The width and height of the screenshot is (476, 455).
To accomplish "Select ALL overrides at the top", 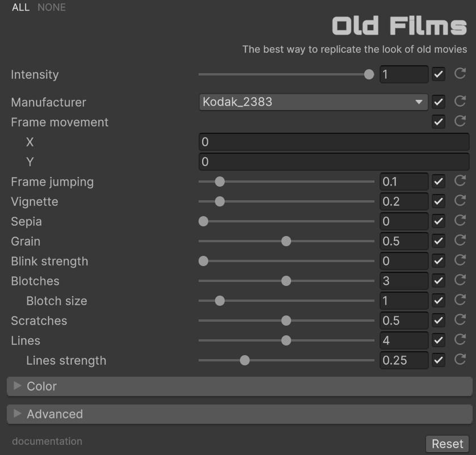I will pyautogui.click(x=20, y=7).
